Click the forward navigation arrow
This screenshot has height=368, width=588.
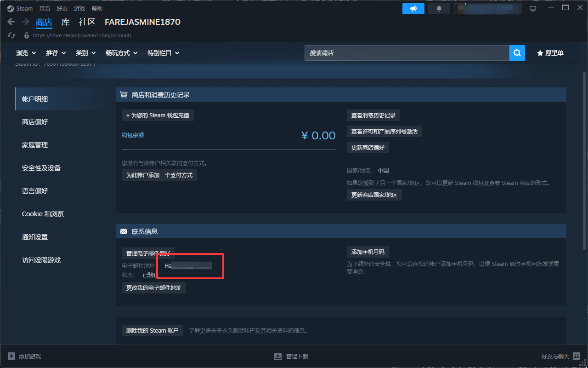coord(26,22)
